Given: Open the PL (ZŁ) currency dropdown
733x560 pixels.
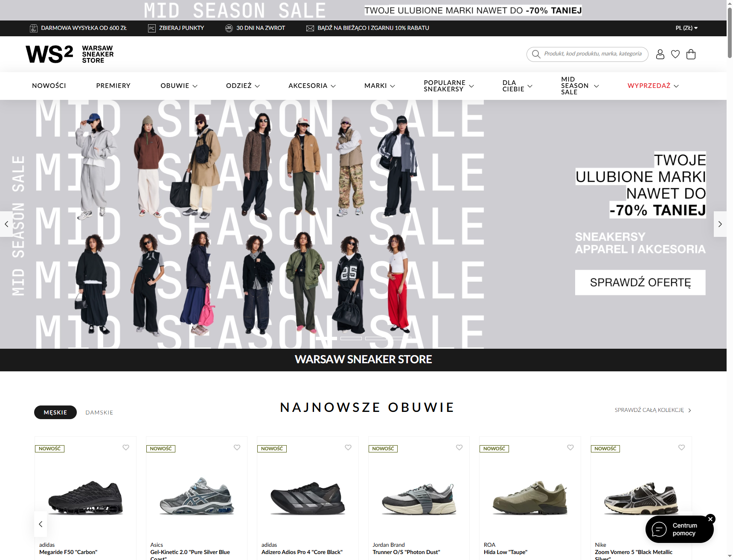Looking at the screenshot, I should tap(686, 28).
